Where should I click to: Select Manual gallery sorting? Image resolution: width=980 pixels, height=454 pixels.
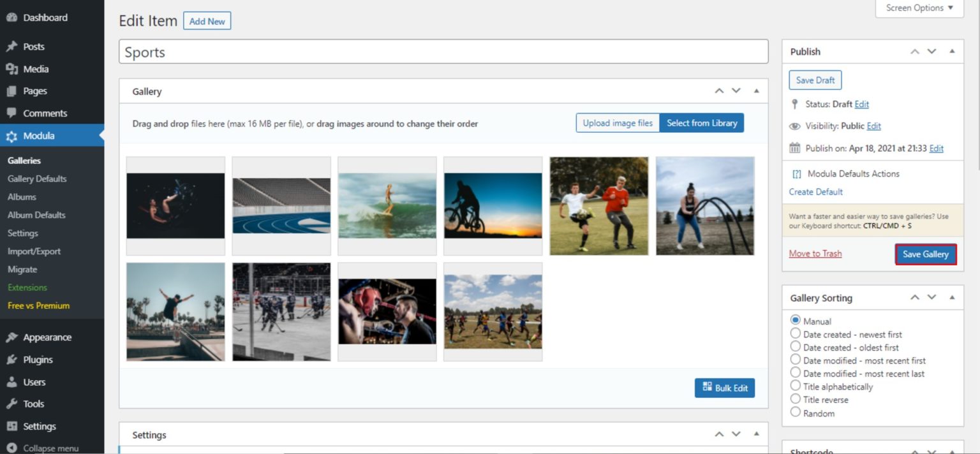796,321
